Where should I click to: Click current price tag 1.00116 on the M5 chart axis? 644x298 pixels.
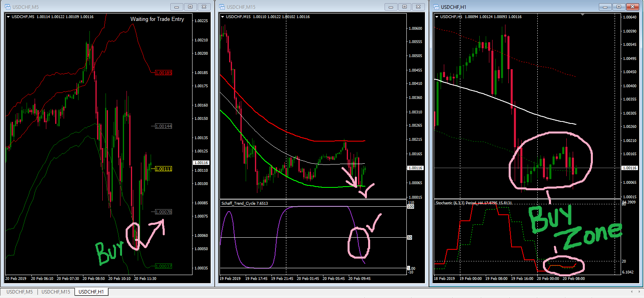coord(201,163)
